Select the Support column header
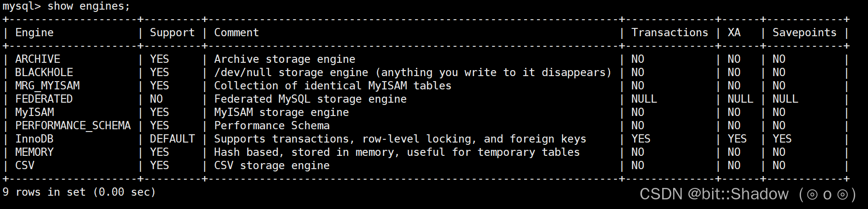This screenshot has height=209, width=868. (x=172, y=33)
